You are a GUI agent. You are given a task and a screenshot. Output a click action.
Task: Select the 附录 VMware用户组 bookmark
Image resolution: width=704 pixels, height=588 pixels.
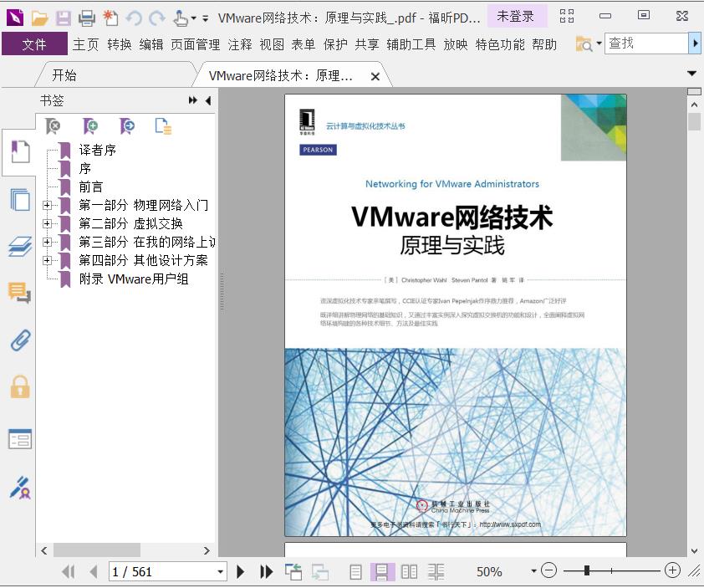click(x=133, y=279)
